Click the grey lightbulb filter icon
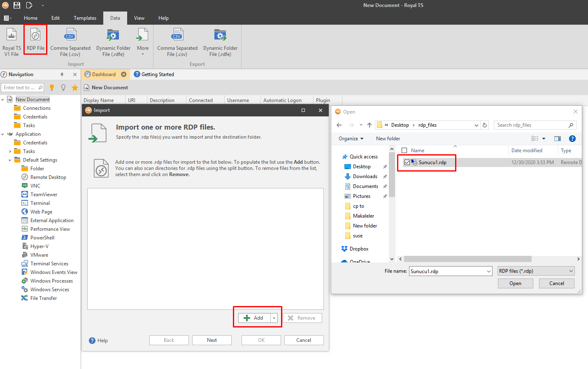The height and width of the screenshot is (369, 588). click(x=63, y=88)
